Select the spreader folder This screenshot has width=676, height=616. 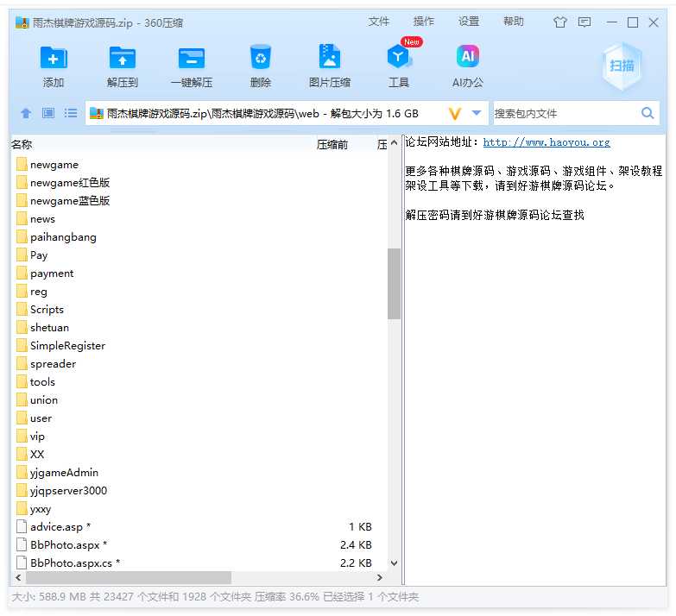46,363
